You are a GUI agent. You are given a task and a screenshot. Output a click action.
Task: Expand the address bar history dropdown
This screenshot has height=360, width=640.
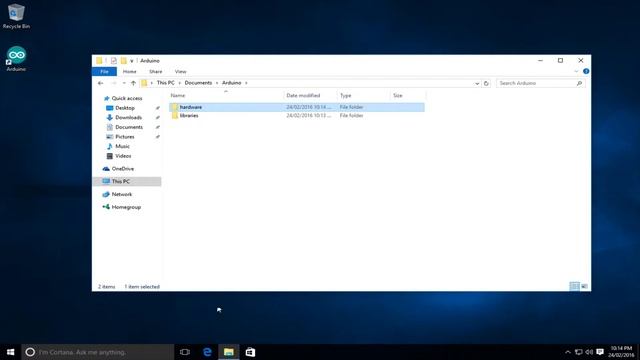tap(477, 83)
